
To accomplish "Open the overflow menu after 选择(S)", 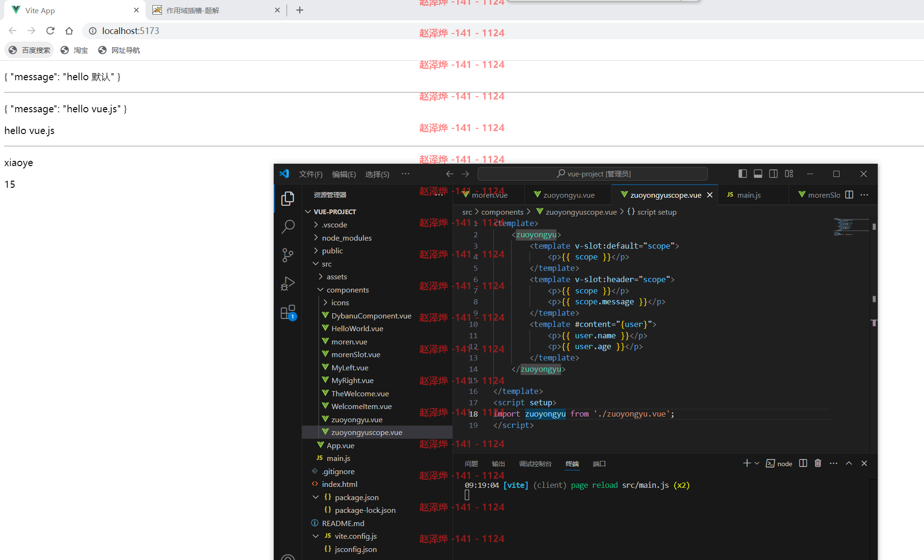I will pos(405,174).
